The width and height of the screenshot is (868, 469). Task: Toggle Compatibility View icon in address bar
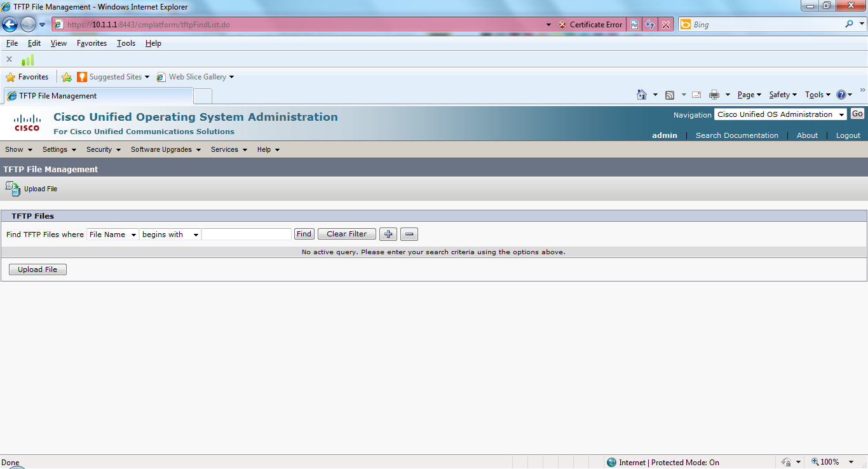coord(634,25)
